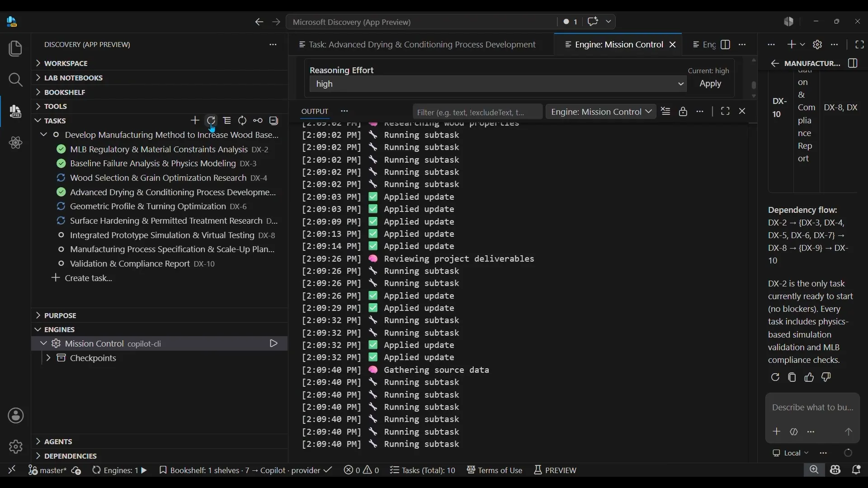Click Engines: 1 status item

click(120, 470)
